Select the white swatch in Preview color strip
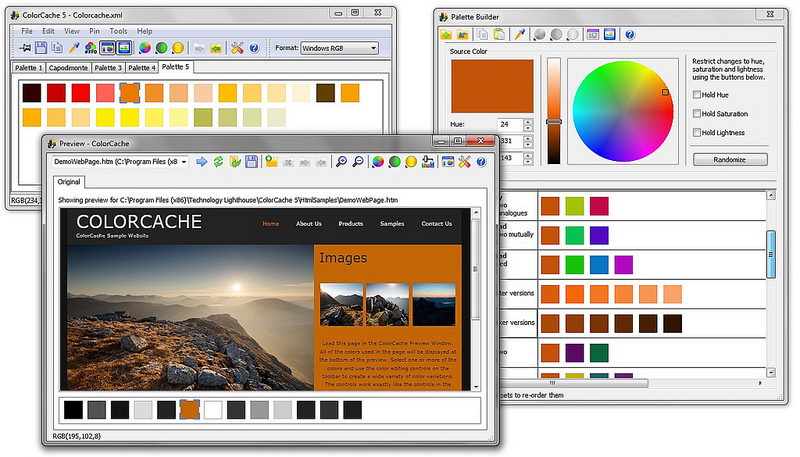Image resolution: width=800 pixels, height=457 pixels. pos(213,410)
